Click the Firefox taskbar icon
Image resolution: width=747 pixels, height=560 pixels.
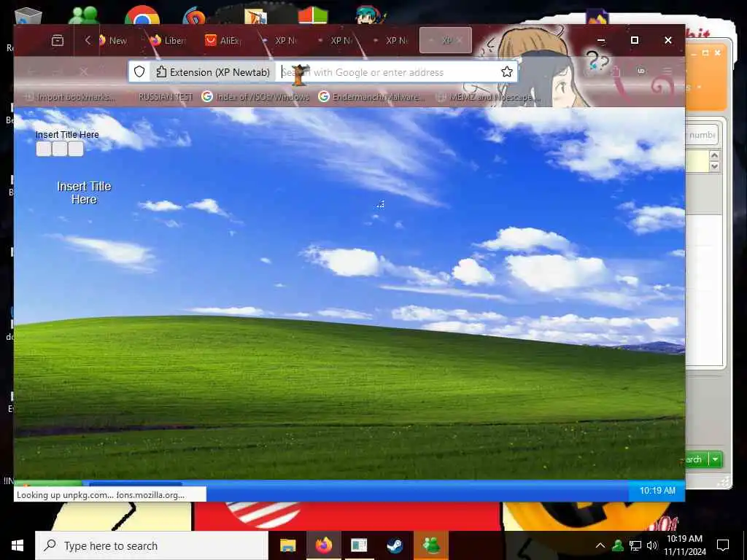pyautogui.click(x=323, y=545)
